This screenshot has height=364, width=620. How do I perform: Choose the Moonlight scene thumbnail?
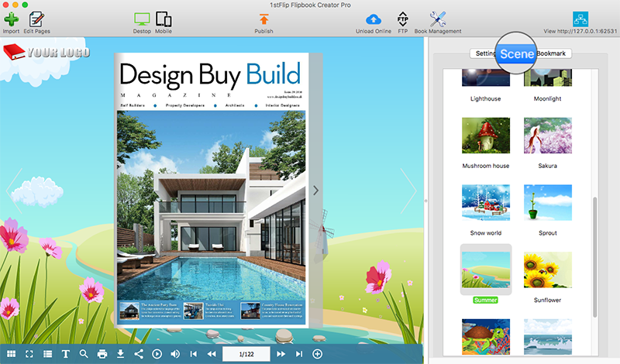[x=548, y=77]
